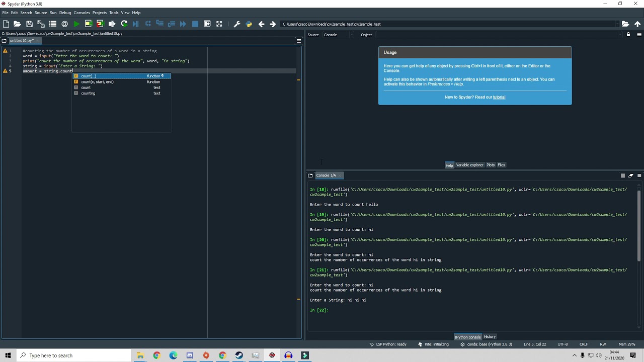
Task: Choose the 'counting' text autocomplete suggestion
Action: [x=121, y=93]
